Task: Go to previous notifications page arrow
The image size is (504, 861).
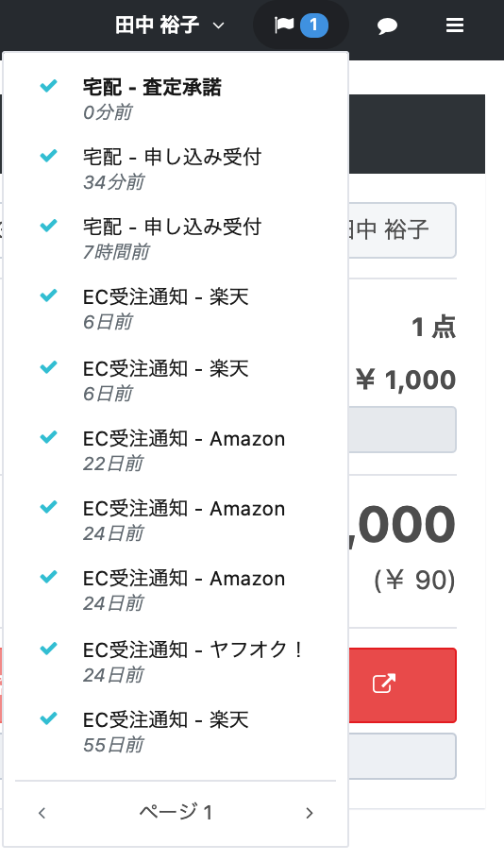Action: (x=42, y=813)
